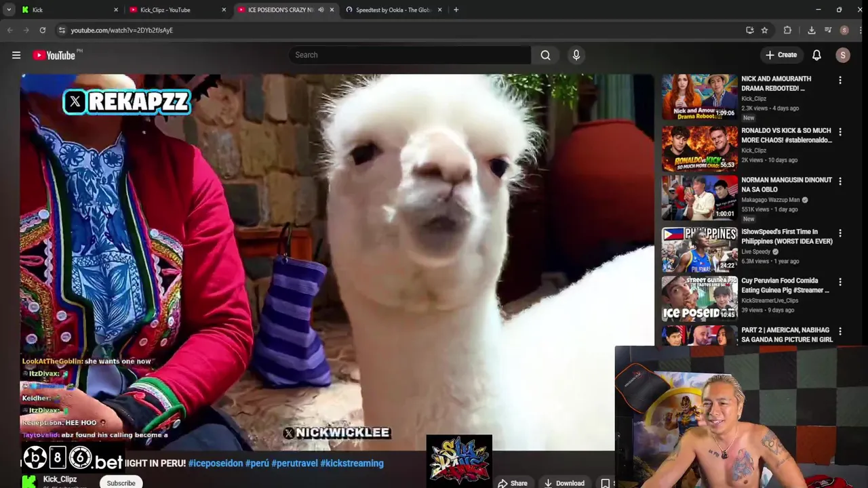Open Chrome's three-dot menu

click(860, 30)
